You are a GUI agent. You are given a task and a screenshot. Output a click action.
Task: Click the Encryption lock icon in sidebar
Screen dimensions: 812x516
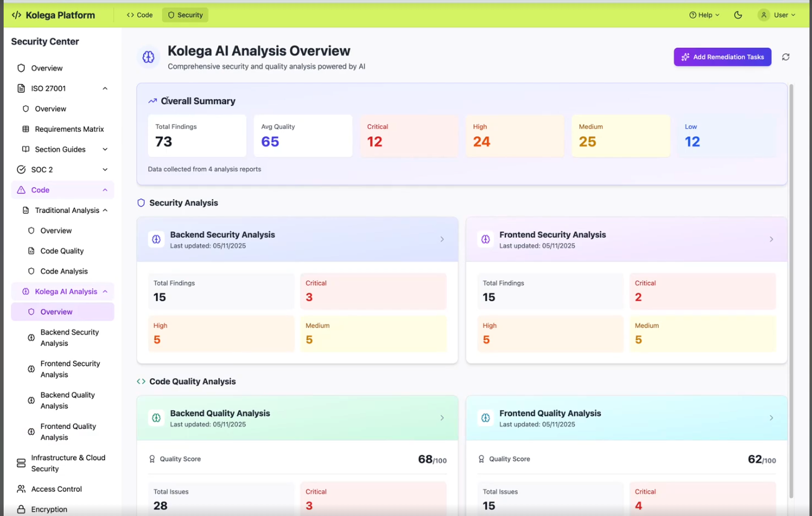(x=21, y=509)
